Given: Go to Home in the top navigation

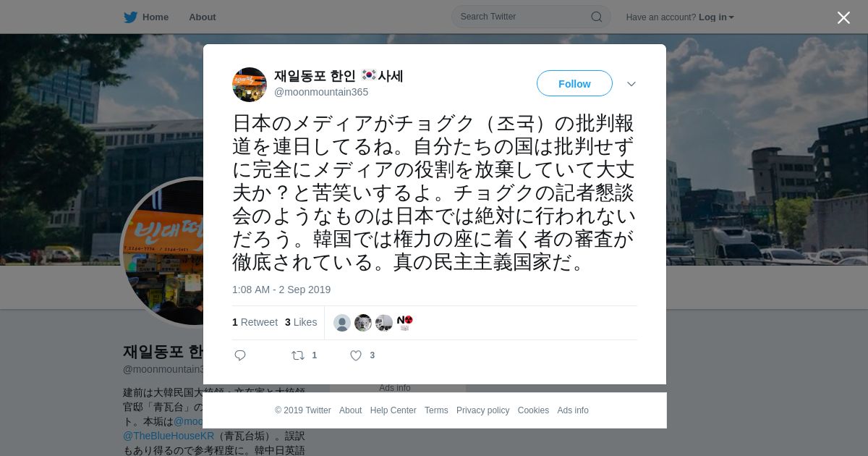Looking at the screenshot, I should click(x=156, y=17).
